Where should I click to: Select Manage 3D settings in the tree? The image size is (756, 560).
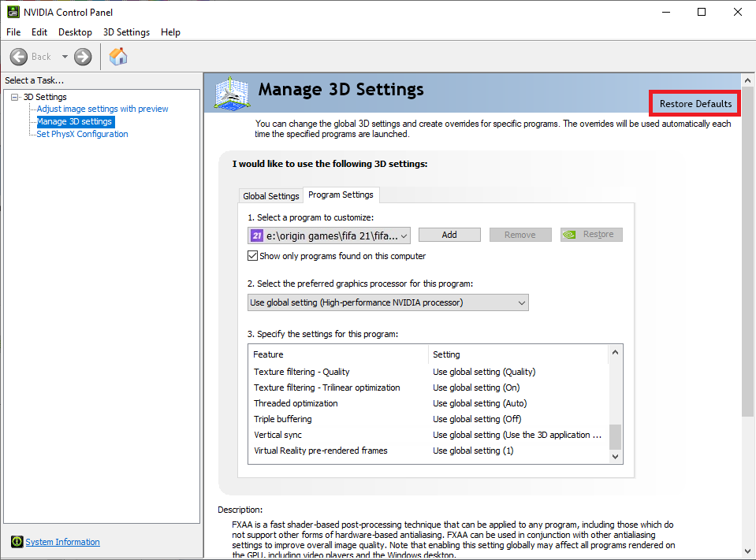click(x=75, y=121)
